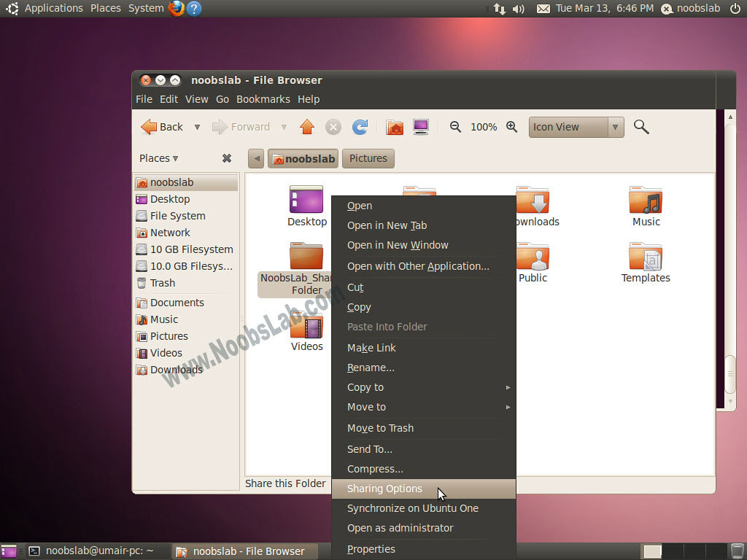This screenshot has width=747, height=560.
Task: Open the Icon View combo box
Action: (576, 127)
